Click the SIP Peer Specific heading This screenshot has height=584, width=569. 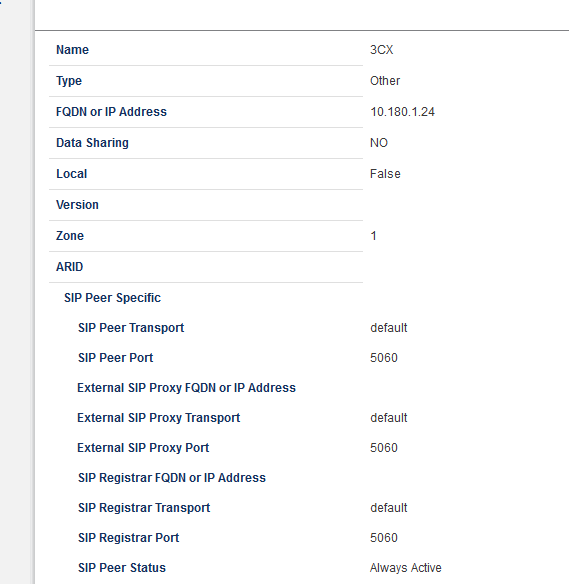(112, 298)
